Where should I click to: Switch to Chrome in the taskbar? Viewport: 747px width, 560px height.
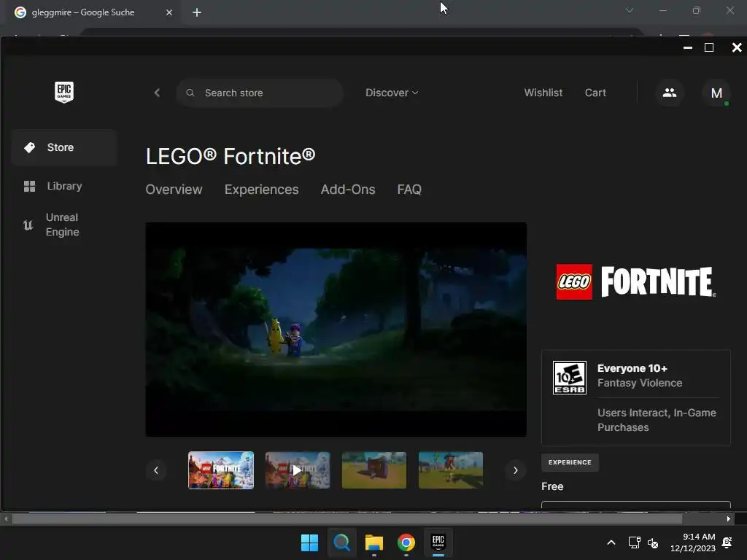click(x=406, y=542)
